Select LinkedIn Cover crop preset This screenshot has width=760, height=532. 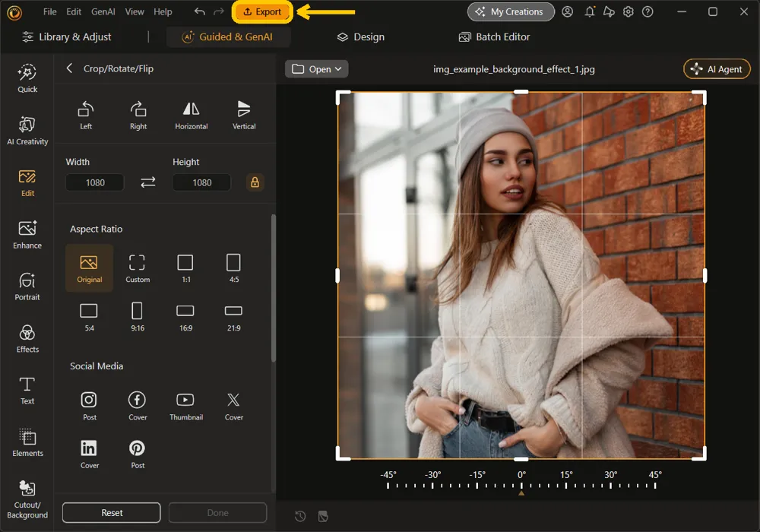click(89, 454)
